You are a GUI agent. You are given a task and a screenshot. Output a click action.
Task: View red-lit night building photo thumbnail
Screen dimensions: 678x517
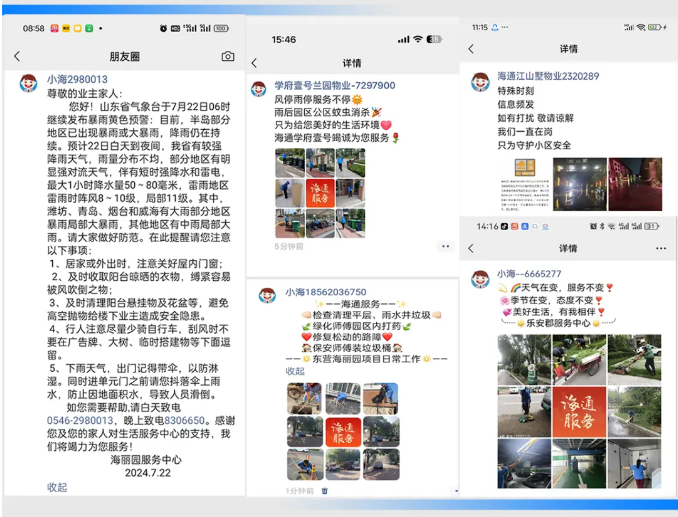click(635, 184)
